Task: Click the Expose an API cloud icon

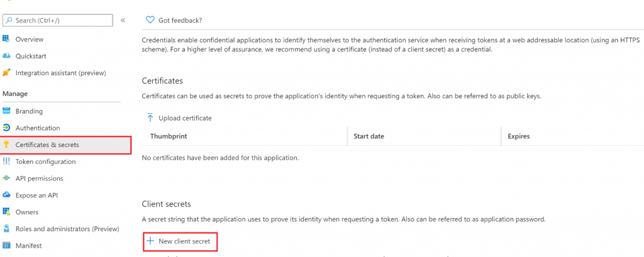Action: point(6,195)
